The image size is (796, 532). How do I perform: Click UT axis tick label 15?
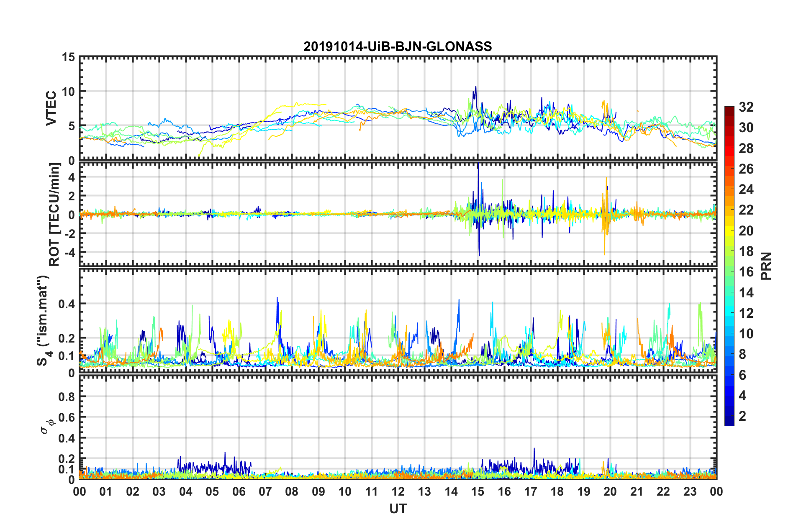pos(478,491)
